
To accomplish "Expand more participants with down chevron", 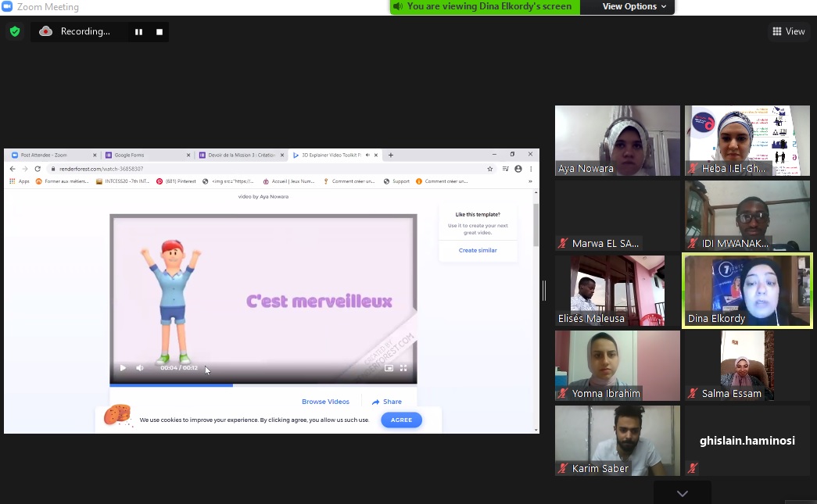I will (682, 493).
